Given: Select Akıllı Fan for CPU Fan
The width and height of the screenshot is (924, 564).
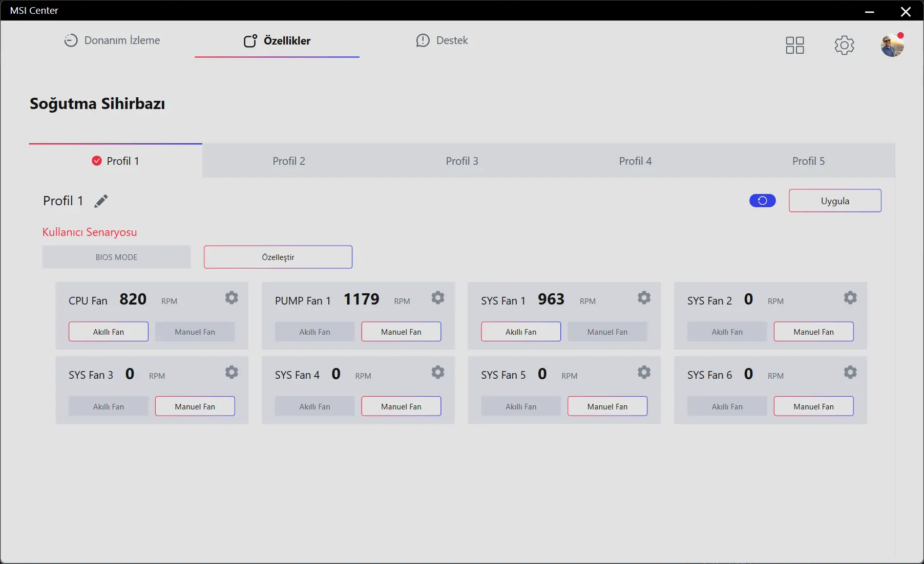Looking at the screenshot, I should [x=109, y=332].
